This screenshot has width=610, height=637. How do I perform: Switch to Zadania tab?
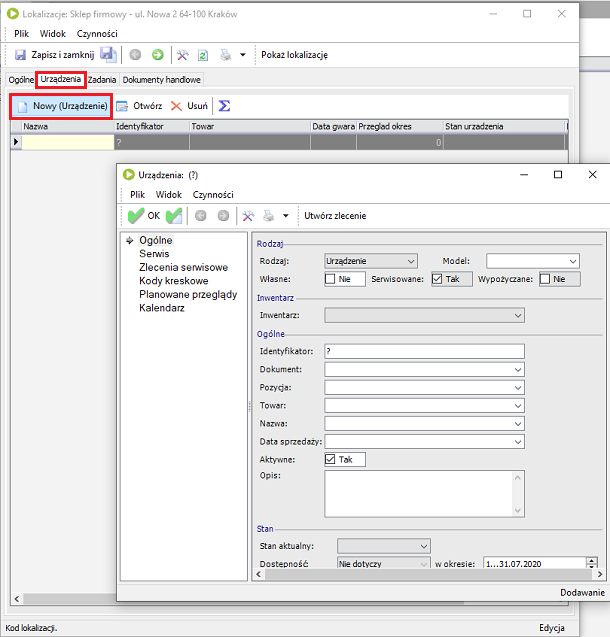[x=102, y=80]
